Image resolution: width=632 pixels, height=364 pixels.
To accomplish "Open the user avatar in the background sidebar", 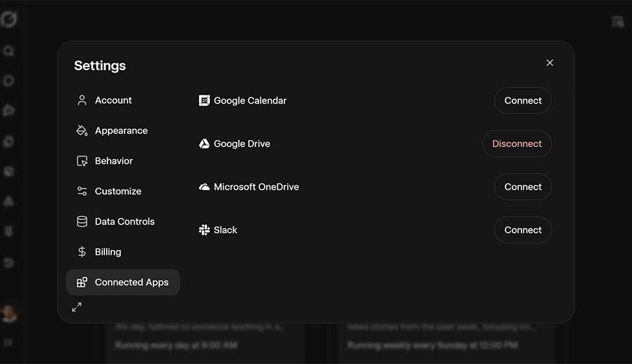I will [9, 313].
